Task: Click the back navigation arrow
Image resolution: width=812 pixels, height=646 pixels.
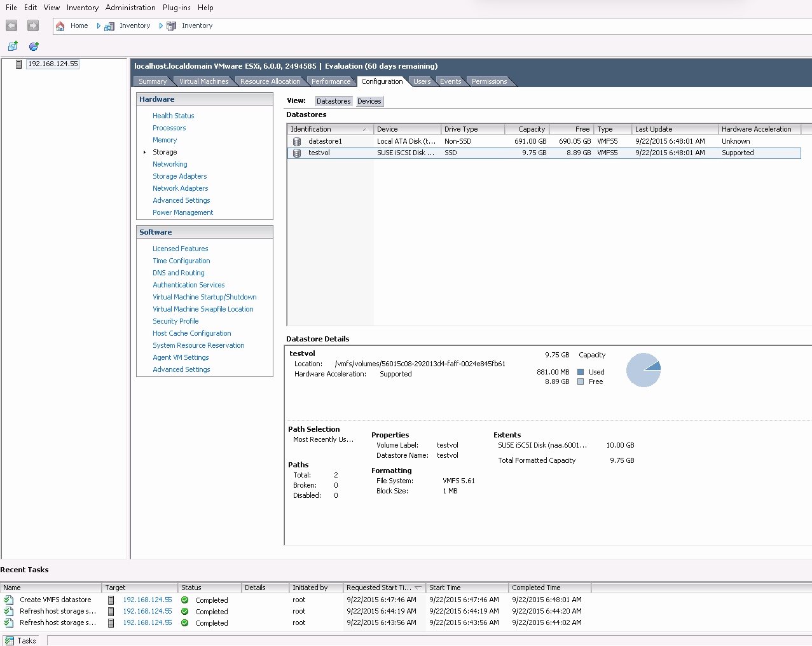Action: (x=11, y=25)
